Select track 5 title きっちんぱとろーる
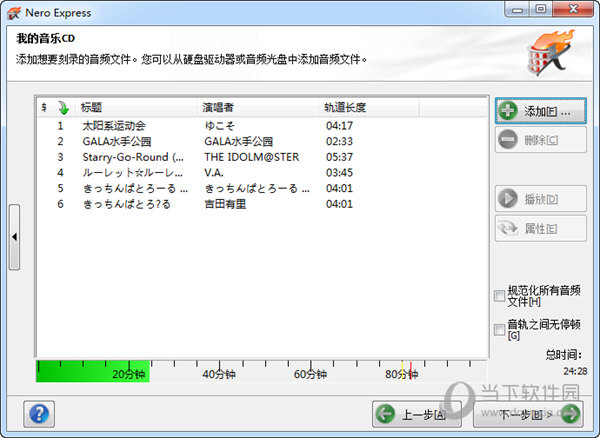The width and height of the screenshot is (600, 438). [135, 189]
